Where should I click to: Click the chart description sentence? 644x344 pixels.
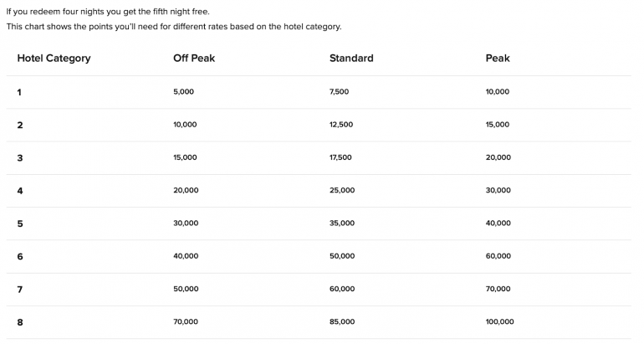[174, 27]
